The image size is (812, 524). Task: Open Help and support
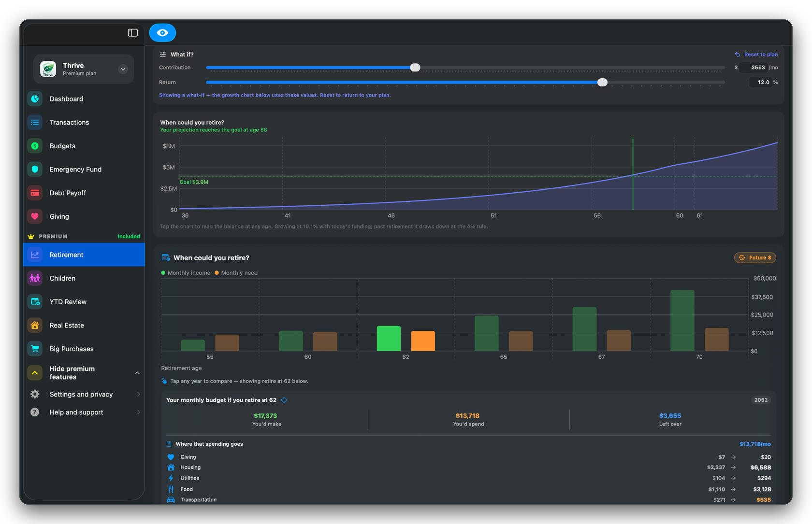[x=84, y=412]
